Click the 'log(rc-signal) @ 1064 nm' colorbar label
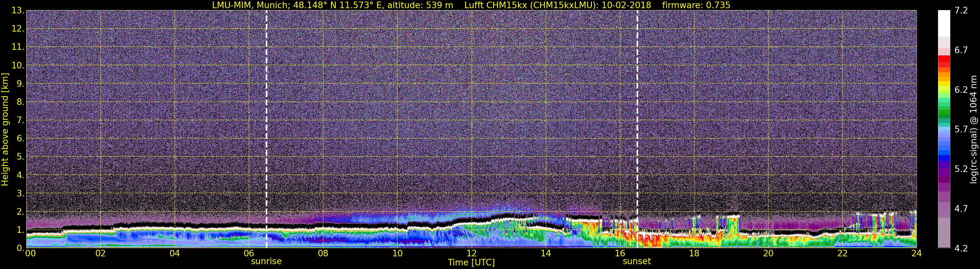Viewport: 980px width, 269px height. (973, 129)
